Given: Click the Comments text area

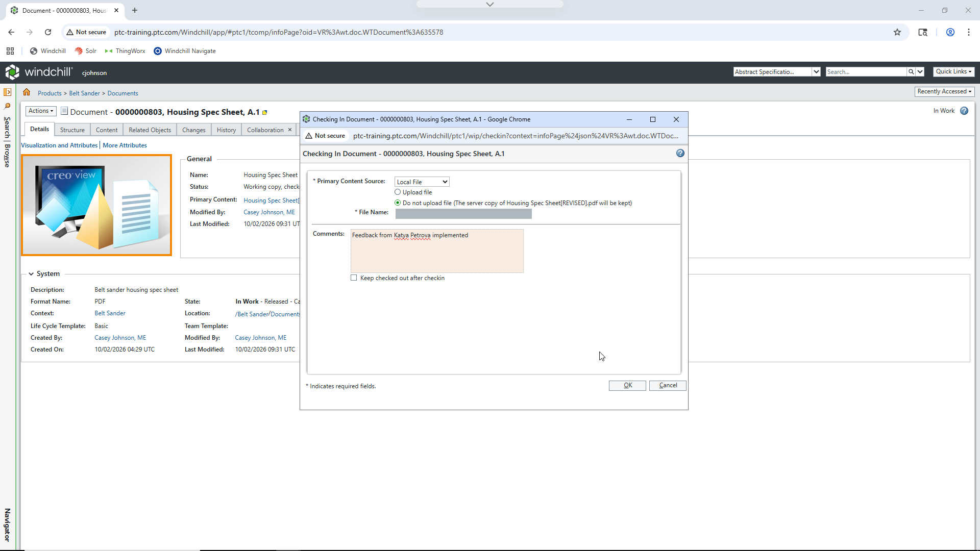Looking at the screenshot, I should (437, 251).
